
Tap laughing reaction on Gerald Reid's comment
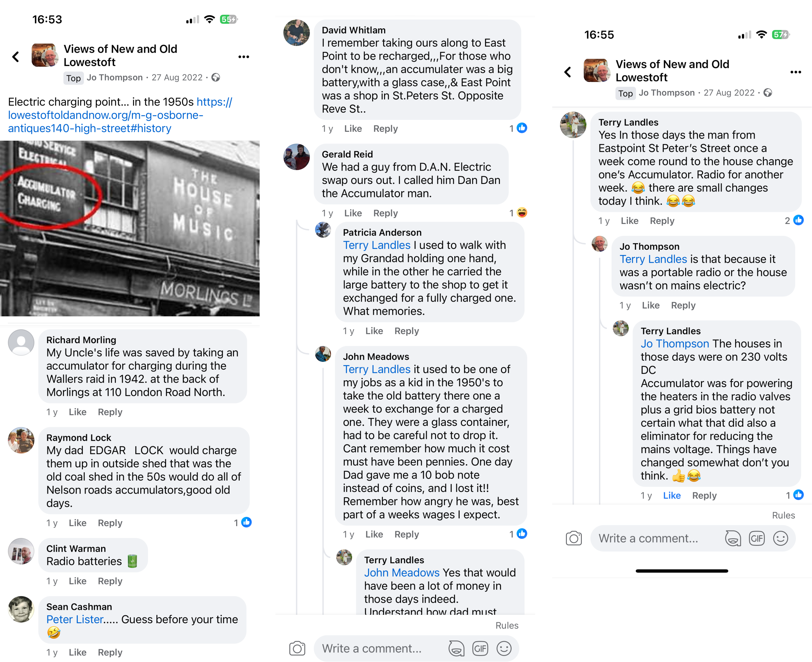[522, 213]
